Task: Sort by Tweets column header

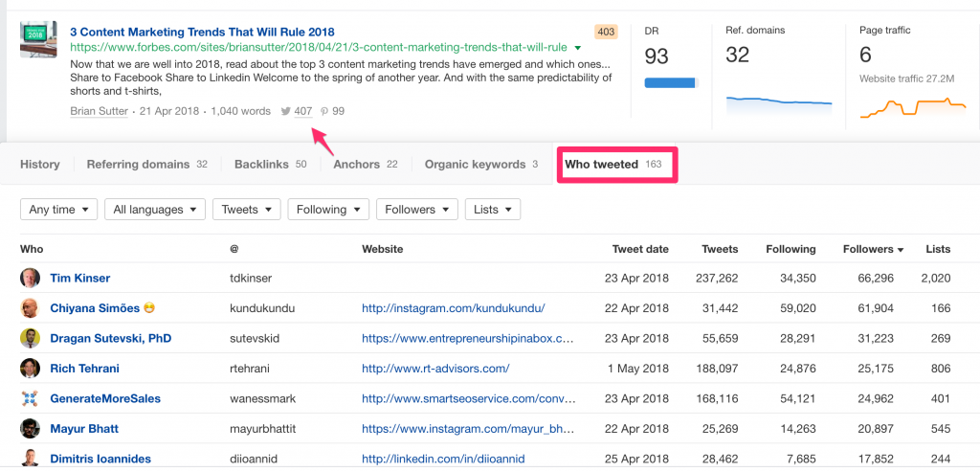Action: point(720,249)
